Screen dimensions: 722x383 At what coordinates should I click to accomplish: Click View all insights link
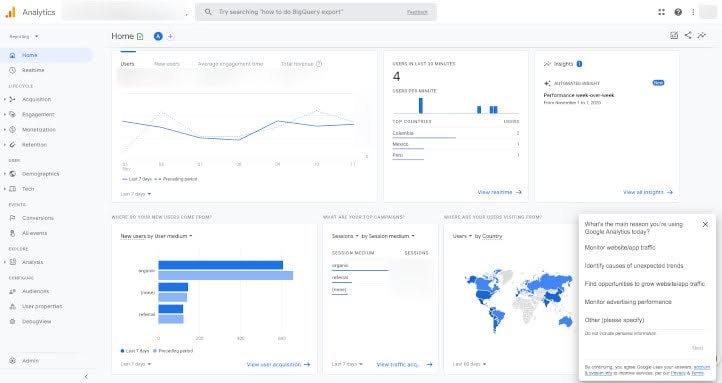tap(648, 192)
